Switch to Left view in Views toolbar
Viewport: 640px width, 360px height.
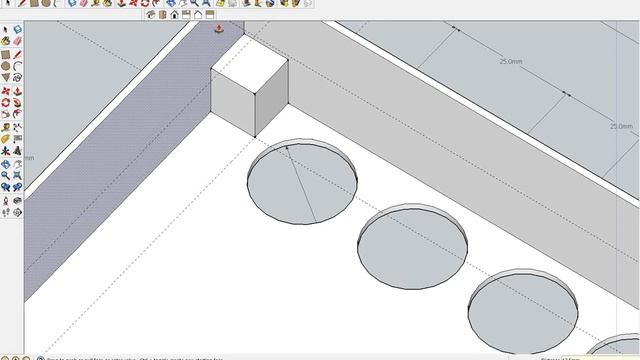tap(210, 15)
